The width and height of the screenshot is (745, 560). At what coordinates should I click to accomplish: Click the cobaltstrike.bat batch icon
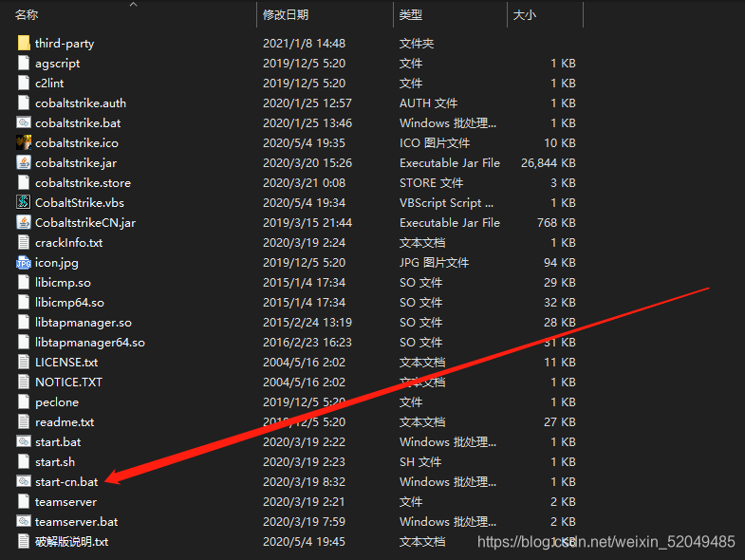coord(24,122)
